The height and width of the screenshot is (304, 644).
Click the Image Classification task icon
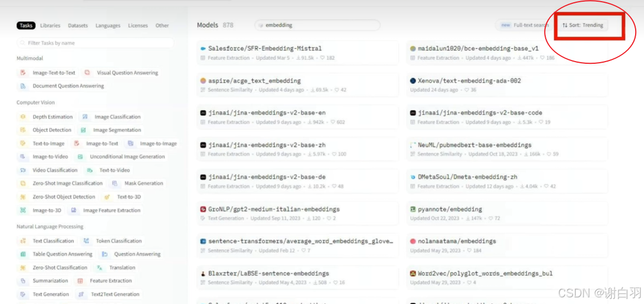click(x=85, y=117)
